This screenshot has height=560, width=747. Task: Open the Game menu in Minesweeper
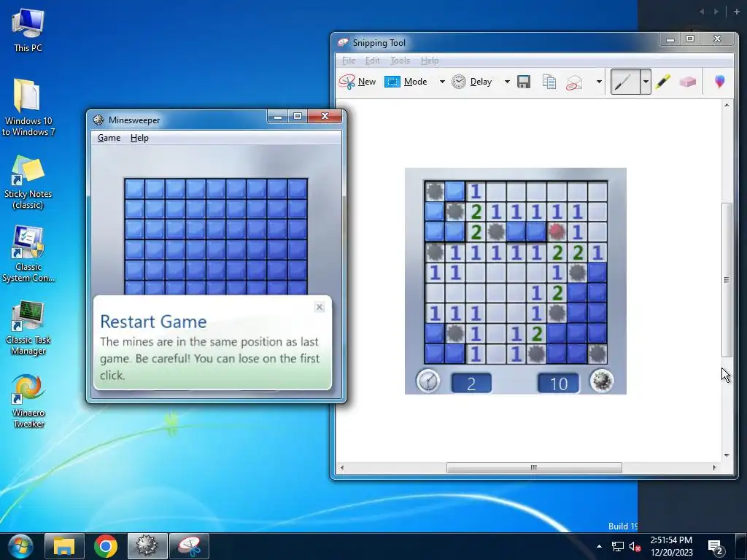[109, 138]
